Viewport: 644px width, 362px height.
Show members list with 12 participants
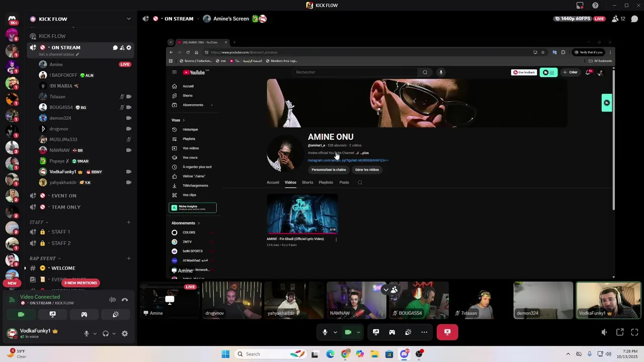coord(618,19)
